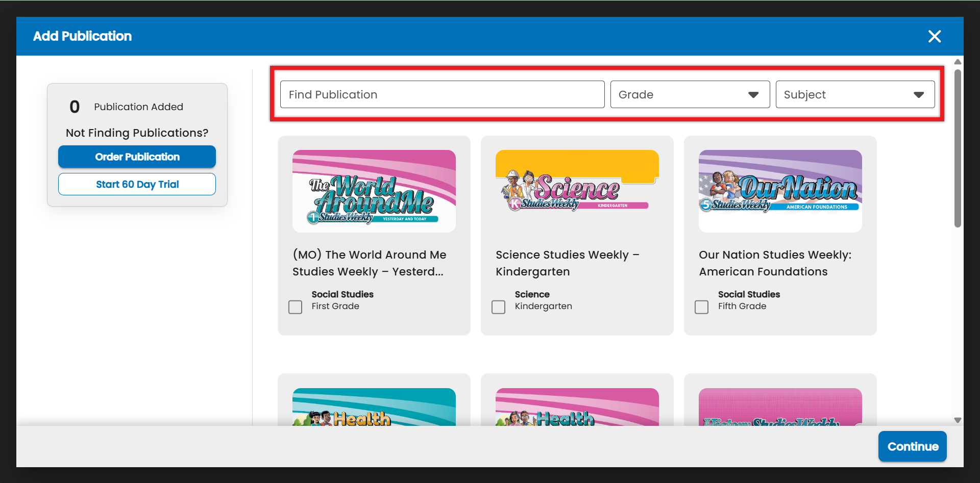Screen dimensions: 980x483
Task: Select the Science Studies Weekly cover thumbnail
Action: coord(577,191)
